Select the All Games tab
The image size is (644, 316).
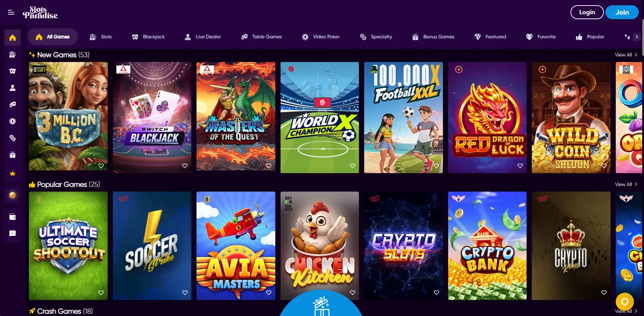pos(52,37)
